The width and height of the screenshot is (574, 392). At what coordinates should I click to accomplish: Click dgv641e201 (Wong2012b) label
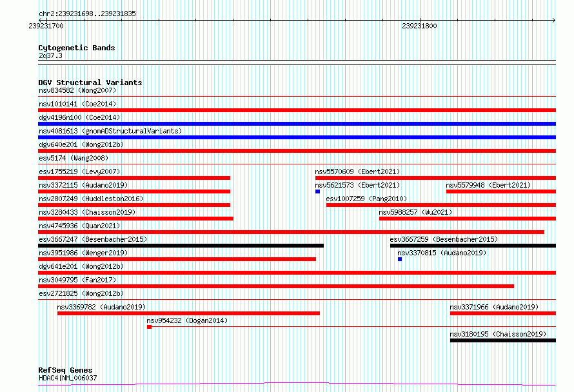click(81, 266)
